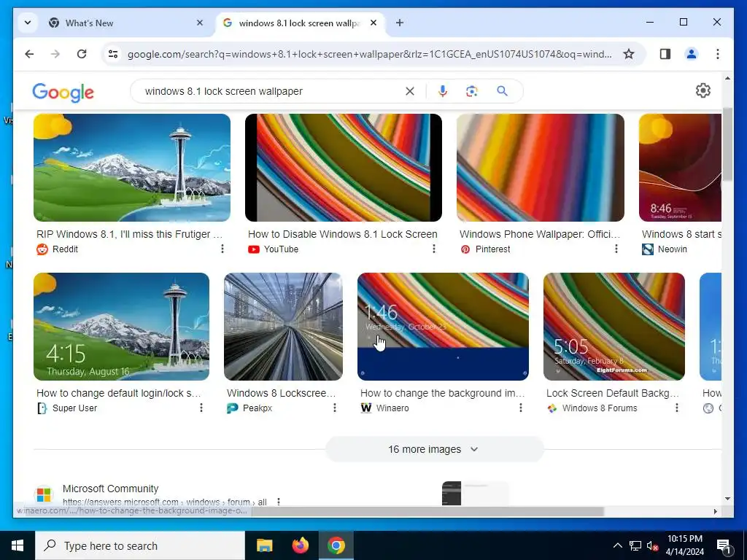Open options for Windows 8 Forums result
747x560 pixels.
click(676, 408)
